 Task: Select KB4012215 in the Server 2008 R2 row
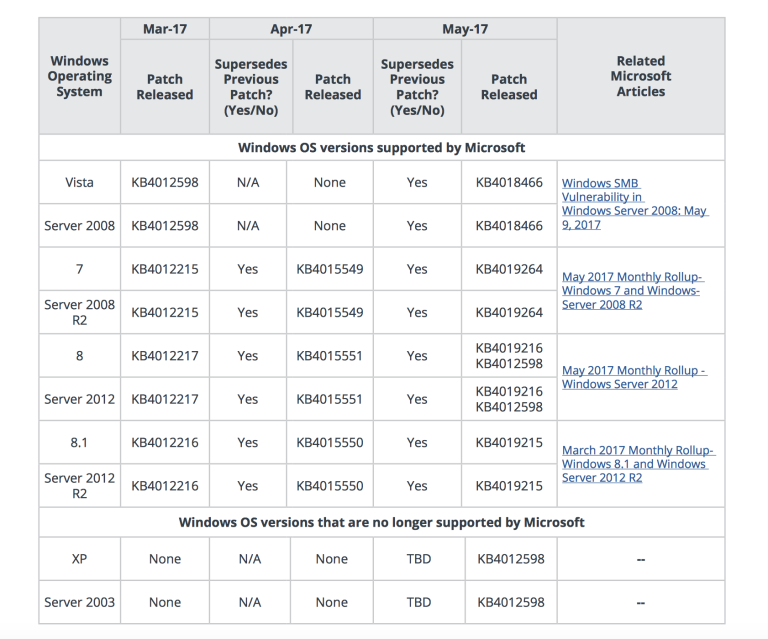(165, 312)
